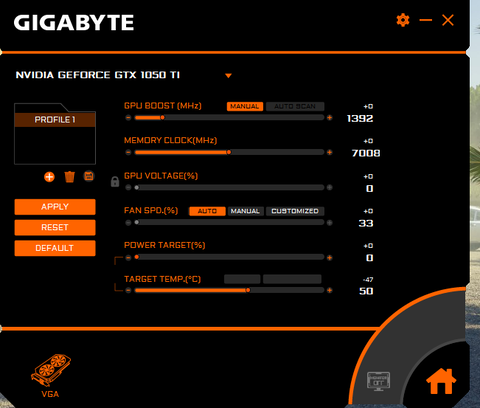The width and height of the screenshot is (480, 408).
Task: Decrease GPU Voltage with minus icon
Action: [128, 188]
